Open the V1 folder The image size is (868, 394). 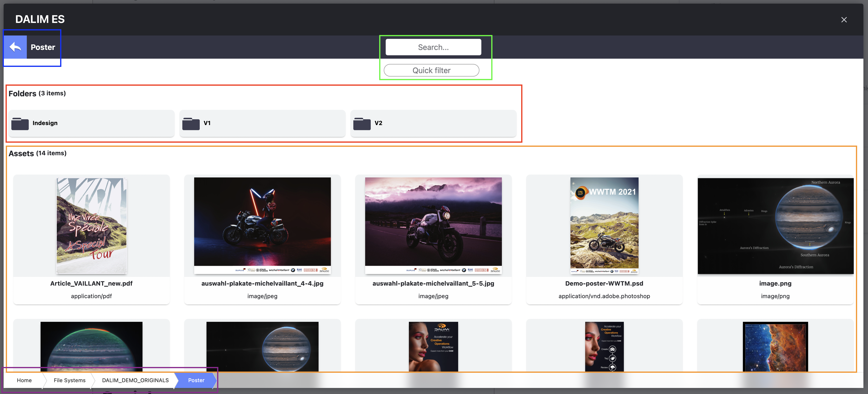[x=262, y=123]
